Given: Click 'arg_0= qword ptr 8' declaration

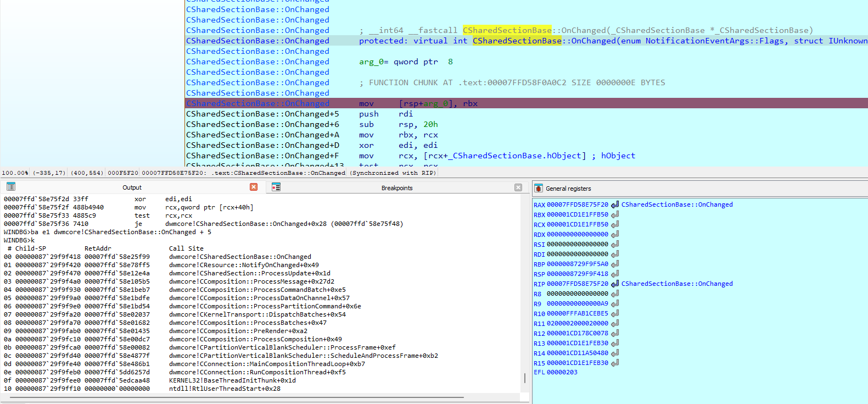Looking at the screenshot, I should pos(406,62).
